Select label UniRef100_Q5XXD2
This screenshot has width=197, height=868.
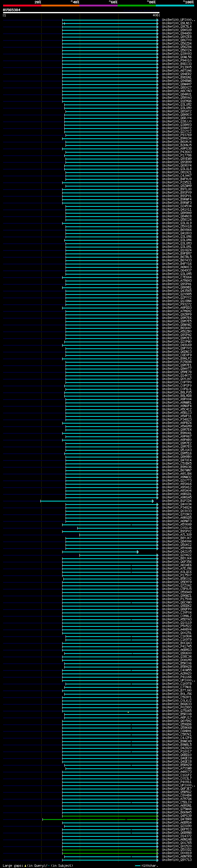pos(176,850)
